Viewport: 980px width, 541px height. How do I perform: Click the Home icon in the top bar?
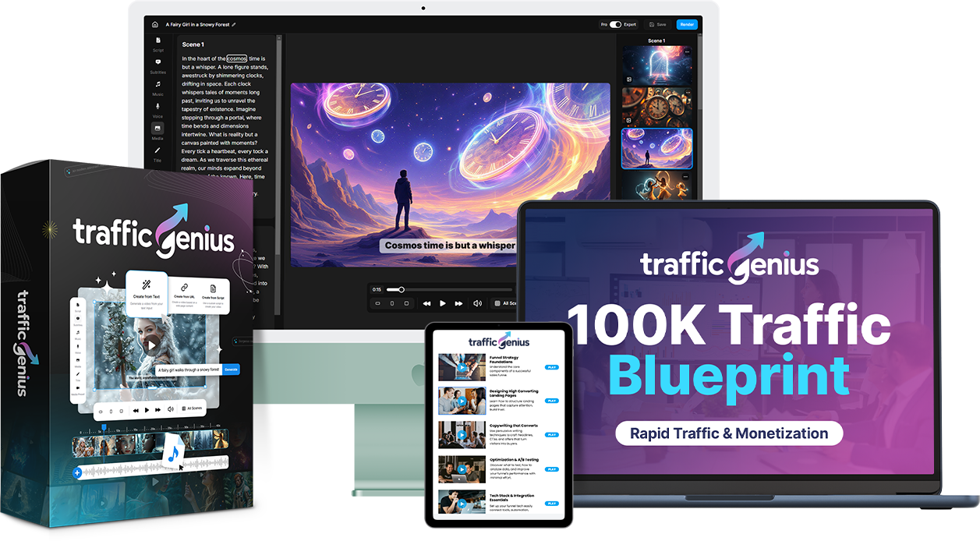click(154, 24)
